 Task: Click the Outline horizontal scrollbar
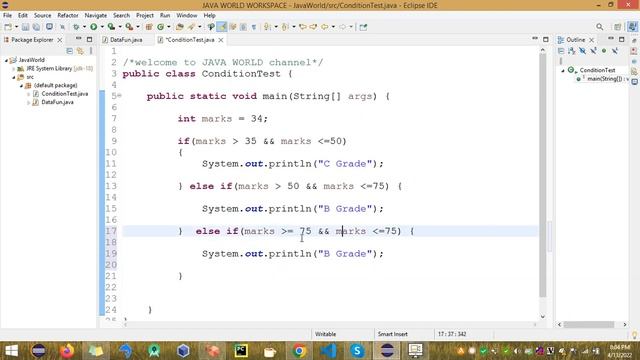point(589,324)
